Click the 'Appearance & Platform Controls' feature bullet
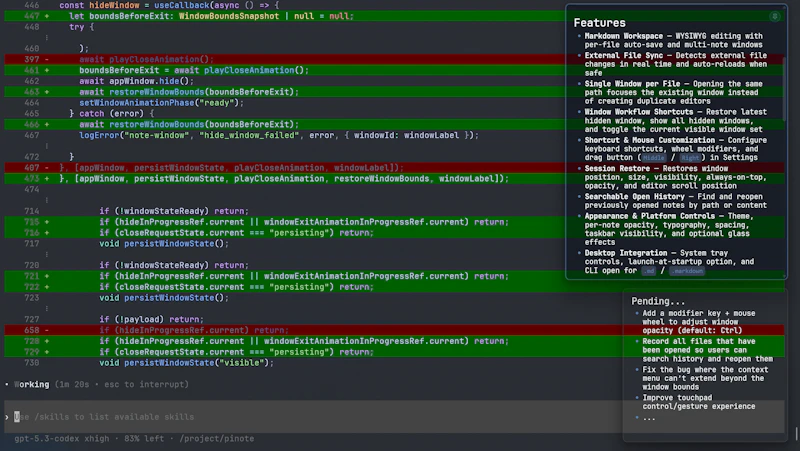The height and width of the screenshot is (451, 800). click(669, 229)
